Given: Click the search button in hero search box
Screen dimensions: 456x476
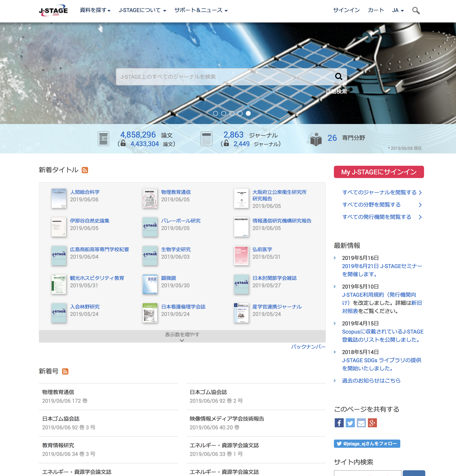Looking at the screenshot, I should (338, 77).
